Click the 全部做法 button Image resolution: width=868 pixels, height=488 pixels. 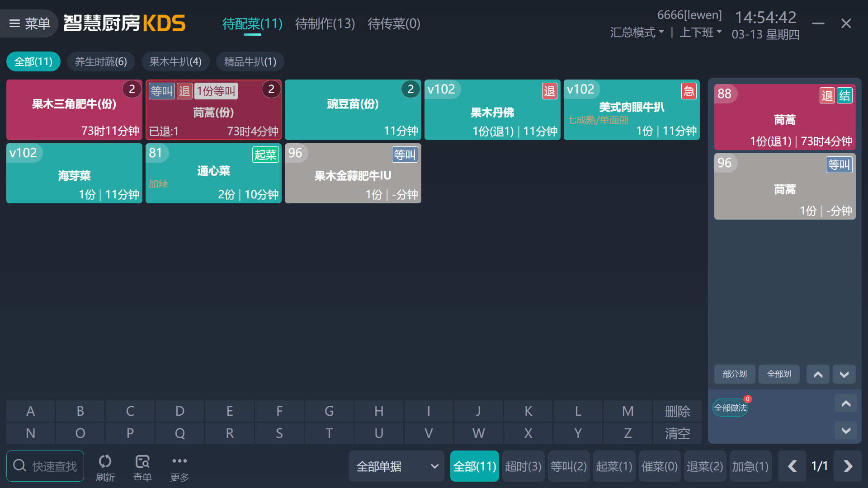(730, 407)
